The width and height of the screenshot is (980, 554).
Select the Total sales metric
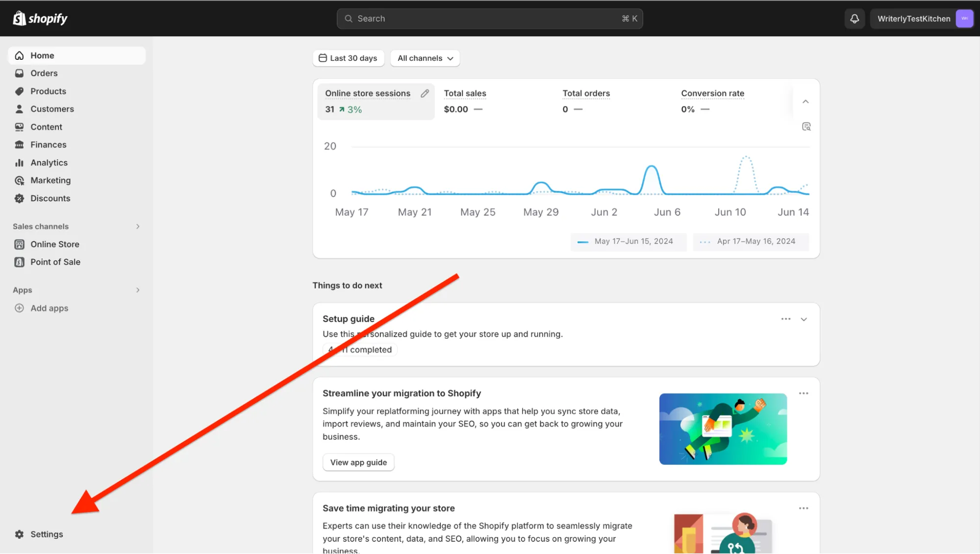coord(495,101)
